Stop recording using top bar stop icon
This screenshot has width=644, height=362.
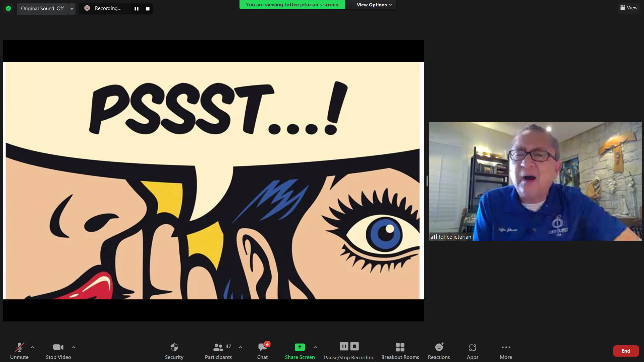(148, 9)
